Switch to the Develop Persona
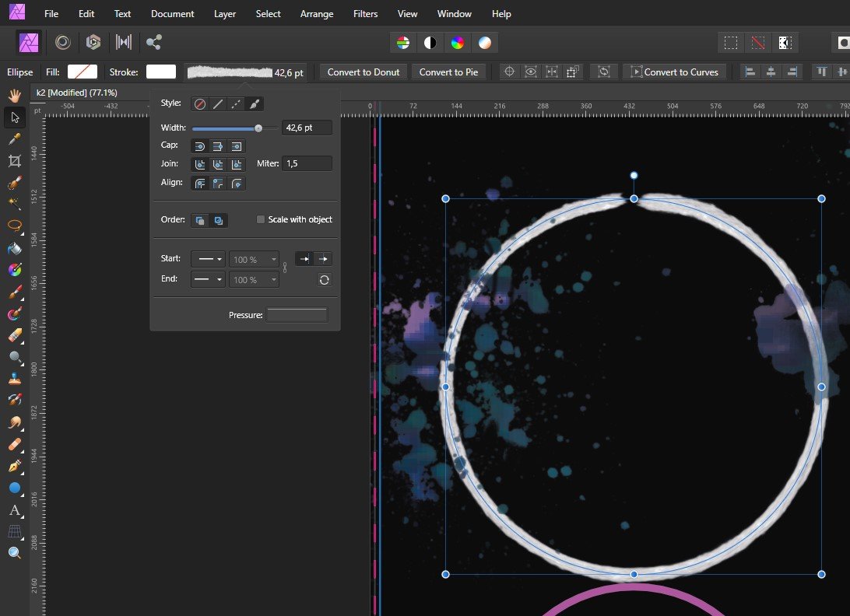The height and width of the screenshot is (616, 850). click(x=93, y=42)
